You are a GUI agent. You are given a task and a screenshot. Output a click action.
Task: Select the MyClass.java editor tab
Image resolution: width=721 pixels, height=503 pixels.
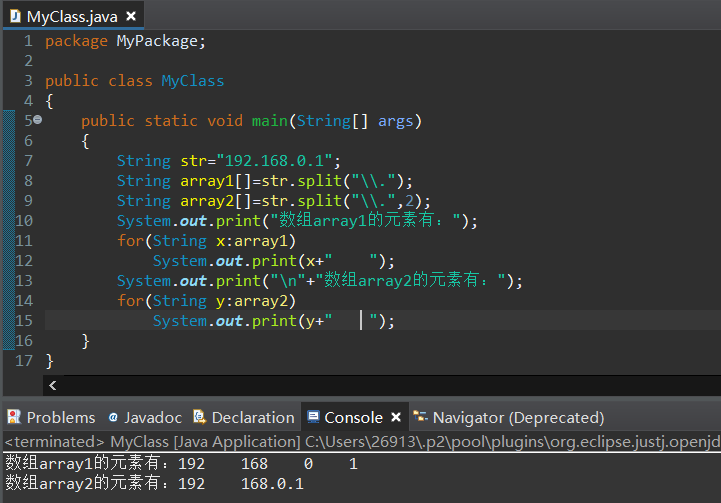pos(73,17)
